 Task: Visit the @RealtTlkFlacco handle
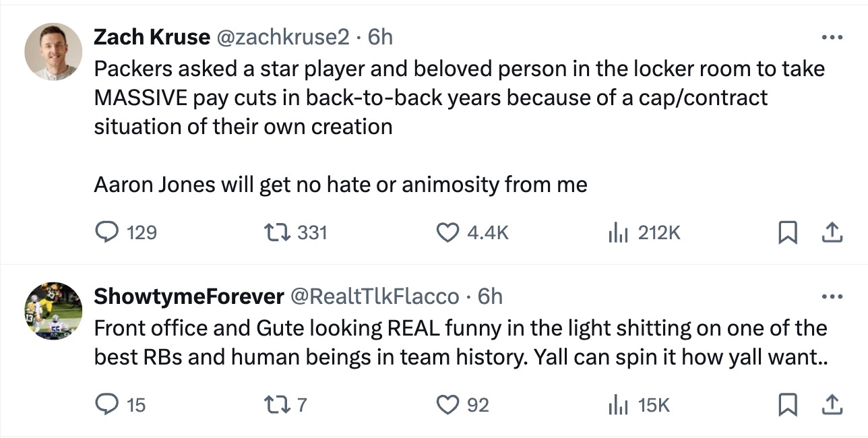[375, 296]
